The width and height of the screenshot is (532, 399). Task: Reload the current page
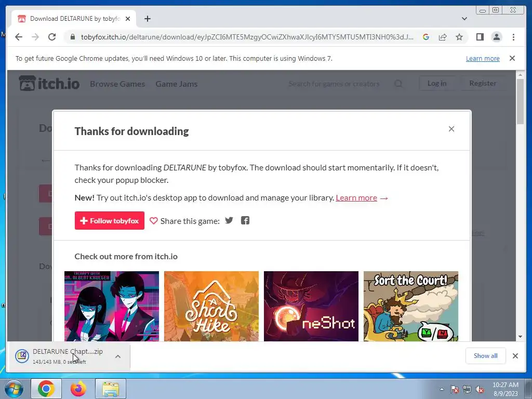coord(52,37)
